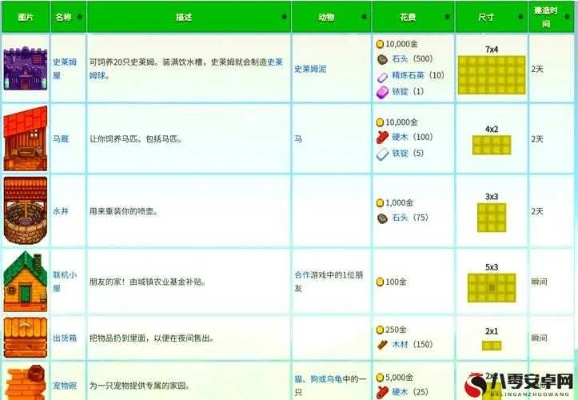Click the 瞬间 build time in 联机小屋 row
Image resolution: width=578 pixels, height=400 pixels.
click(539, 282)
